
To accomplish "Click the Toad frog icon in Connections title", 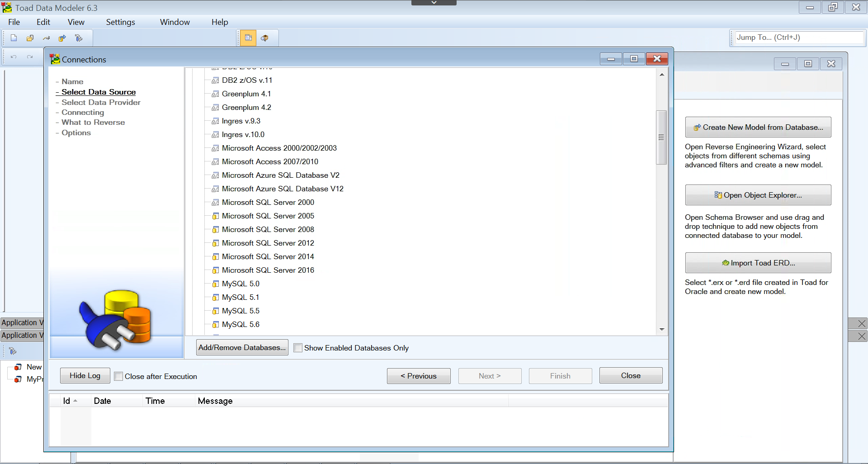I will (x=55, y=59).
